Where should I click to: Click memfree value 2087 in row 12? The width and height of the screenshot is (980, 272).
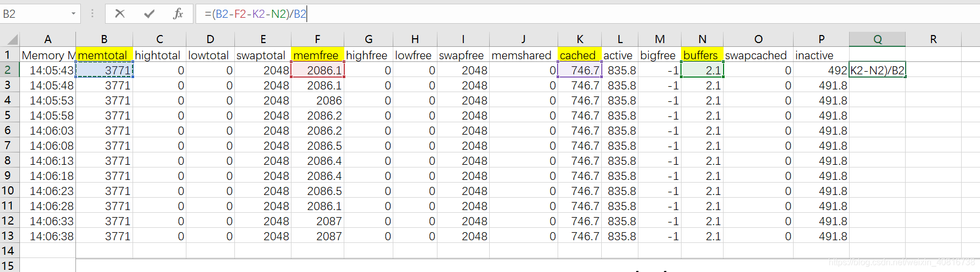click(x=317, y=221)
